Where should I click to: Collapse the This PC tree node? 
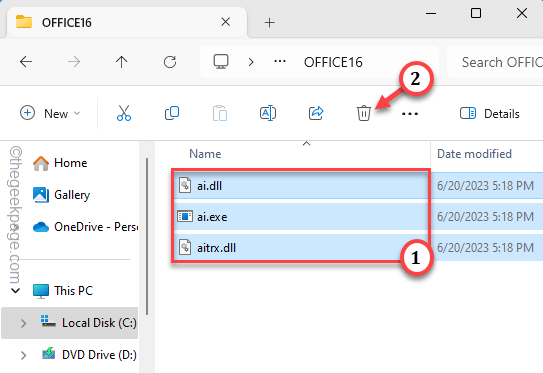16,290
